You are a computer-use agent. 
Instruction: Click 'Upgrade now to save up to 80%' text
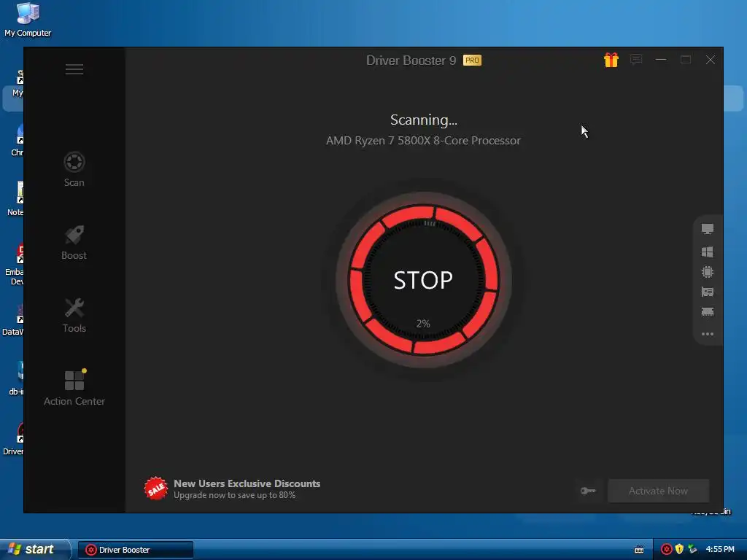click(234, 495)
